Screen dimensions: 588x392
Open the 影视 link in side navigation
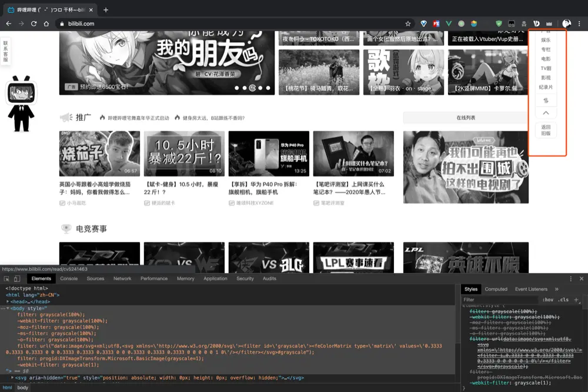coord(546,78)
